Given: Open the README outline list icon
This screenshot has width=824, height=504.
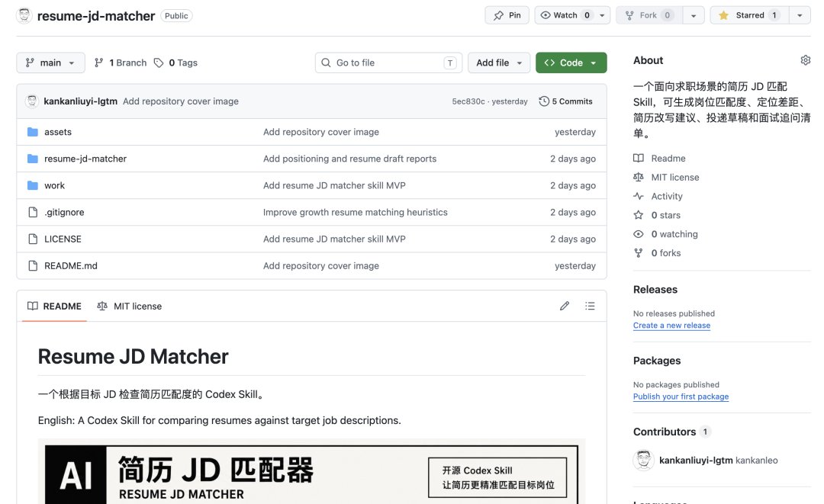Looking at the screenshot, I should [590, 306].
